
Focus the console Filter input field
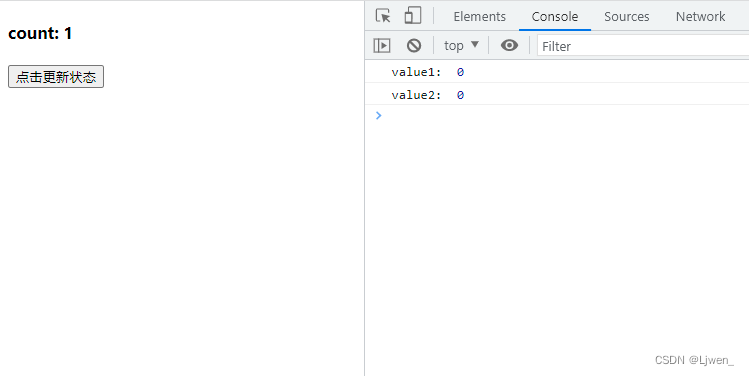(x=643, y=46)
